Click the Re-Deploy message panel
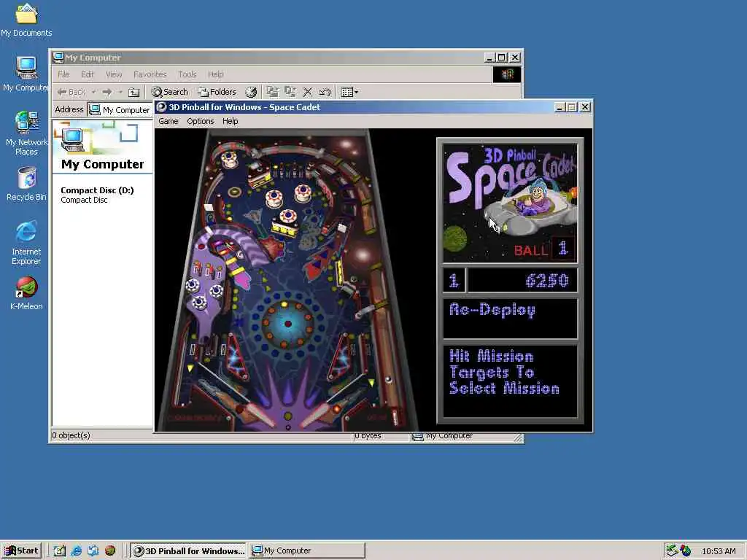Image resolution: width=747 pixels, height=560 pixels. click(x=510, y=319)
